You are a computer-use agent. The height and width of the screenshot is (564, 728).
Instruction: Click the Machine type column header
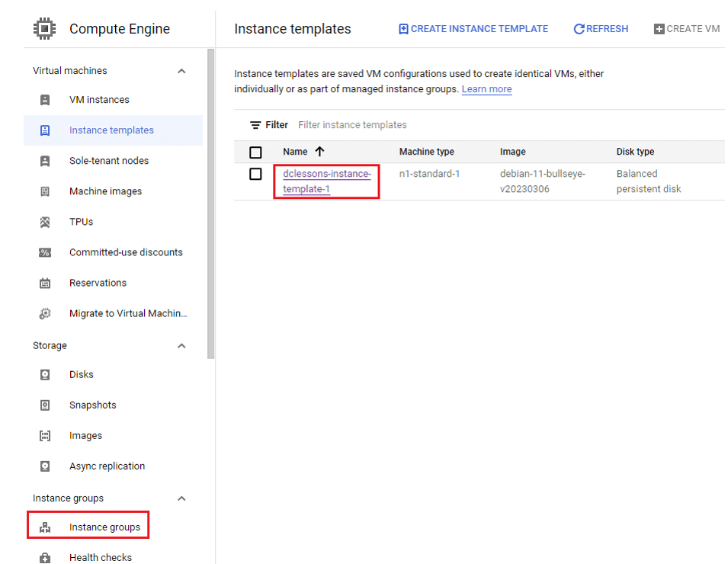tap(427, 152)
